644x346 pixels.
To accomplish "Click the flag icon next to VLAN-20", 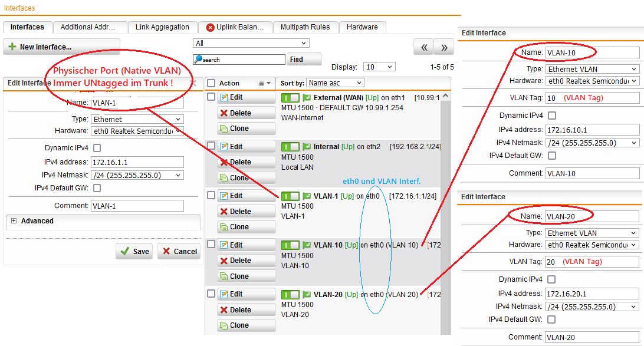I will 307,294.
